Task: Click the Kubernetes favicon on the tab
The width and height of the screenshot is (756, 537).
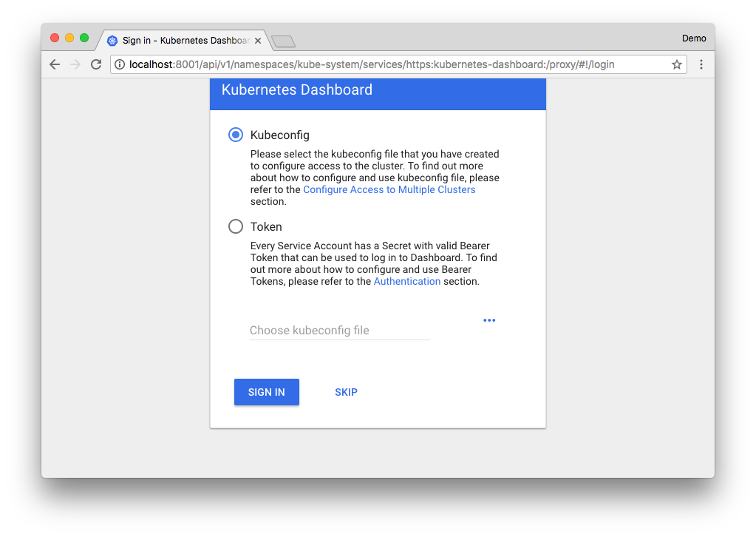Action: (112, 41)
